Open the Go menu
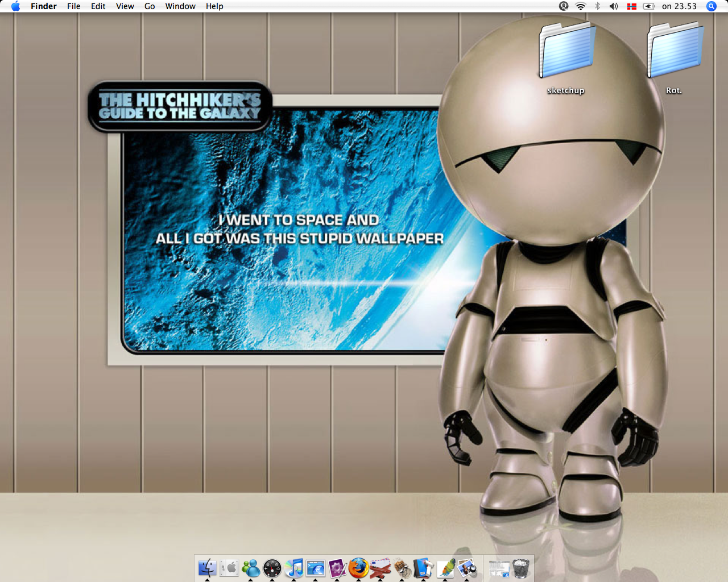Viewport: 728px width, 582px height. 150,6
